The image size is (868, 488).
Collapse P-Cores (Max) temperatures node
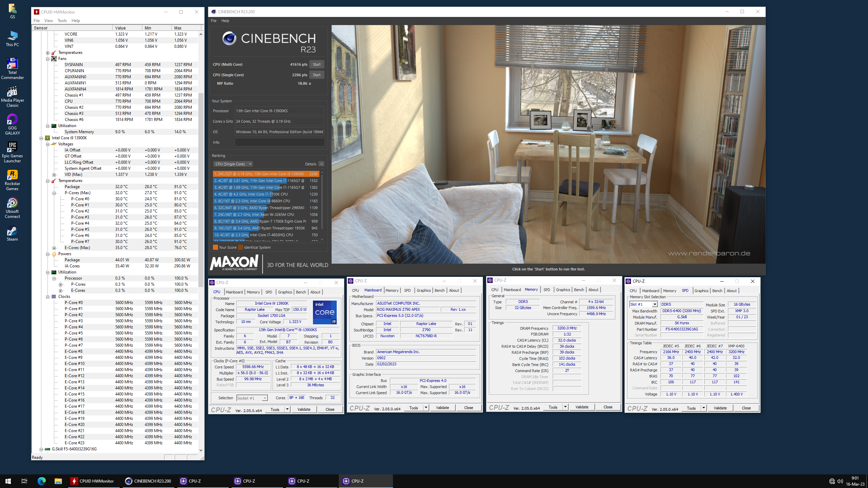[x=54, y=193]
